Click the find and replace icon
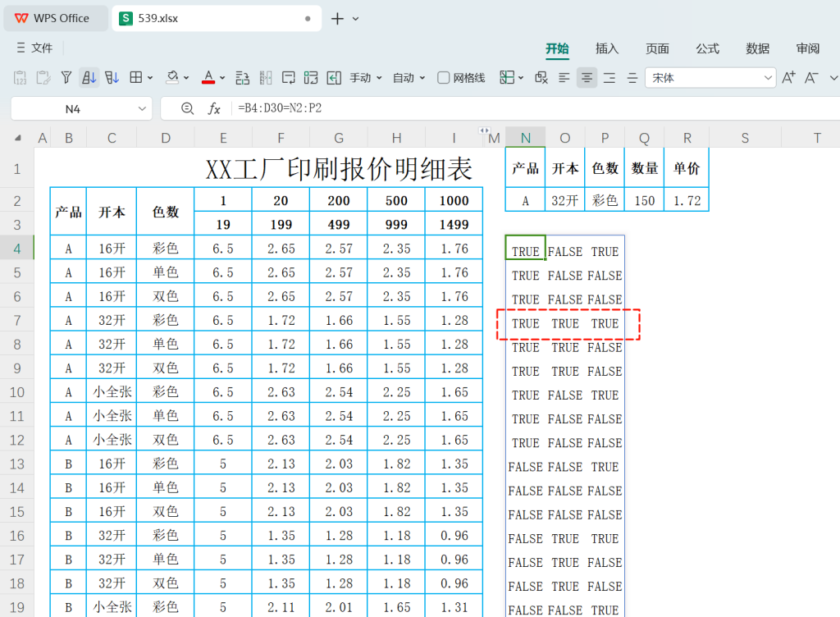The height and width of the screenshot is (617, 840). tap(541, 78)
